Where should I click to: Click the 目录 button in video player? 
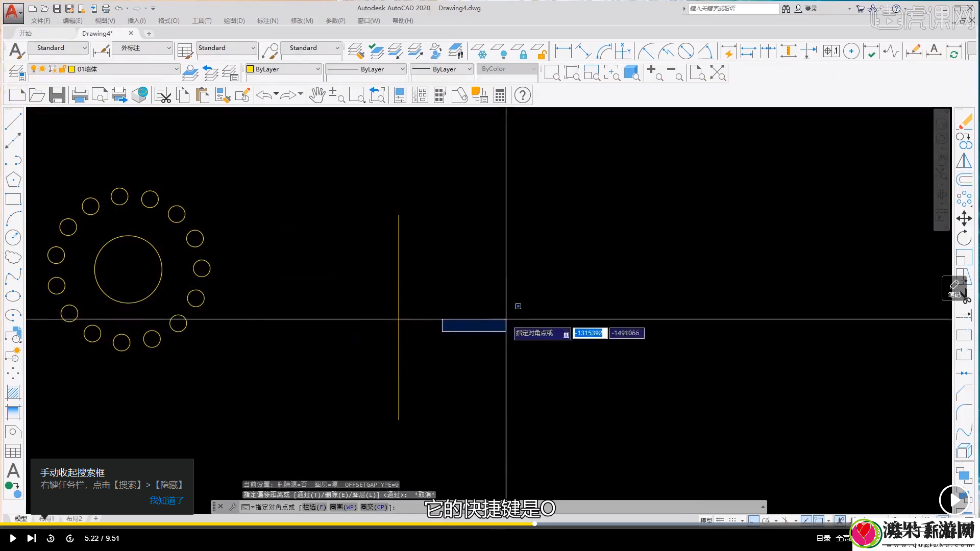tap(823, 538)
